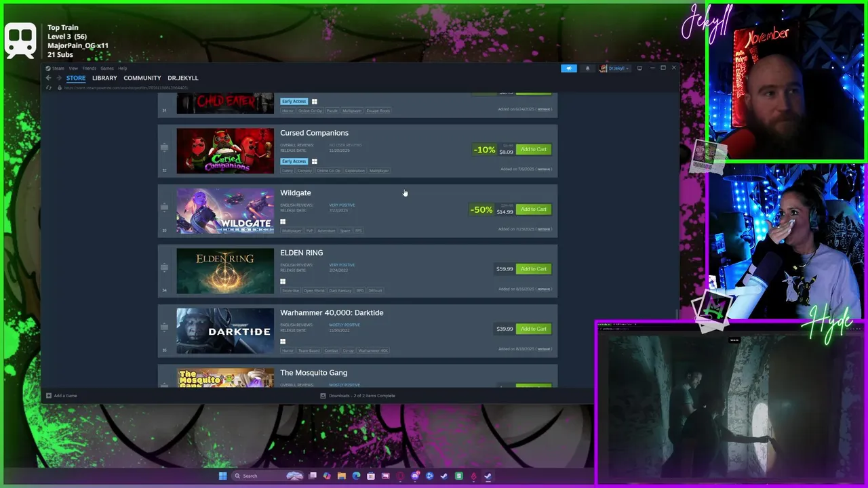Open the Wildgate title link

click(296, 193)
